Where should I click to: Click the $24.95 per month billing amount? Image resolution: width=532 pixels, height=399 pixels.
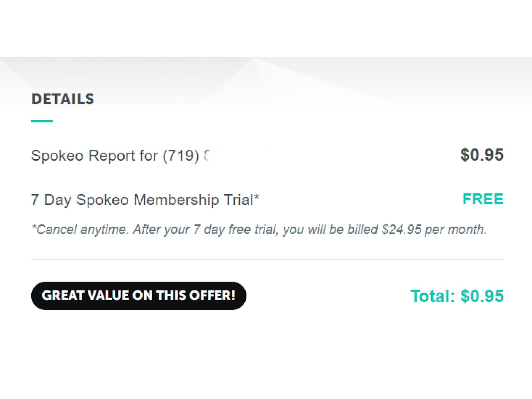coord(434,229)
